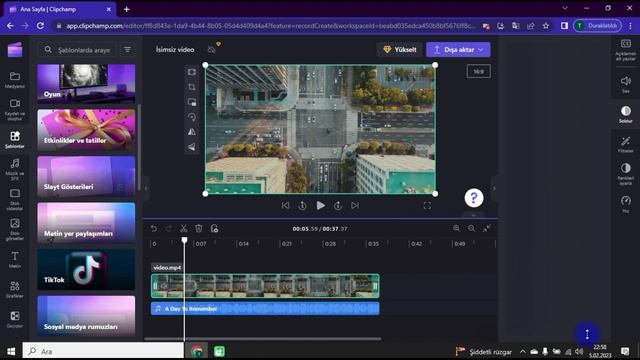Undo the last timeline action
This screenshot has height=360, width=640.
tap(153, 229)
